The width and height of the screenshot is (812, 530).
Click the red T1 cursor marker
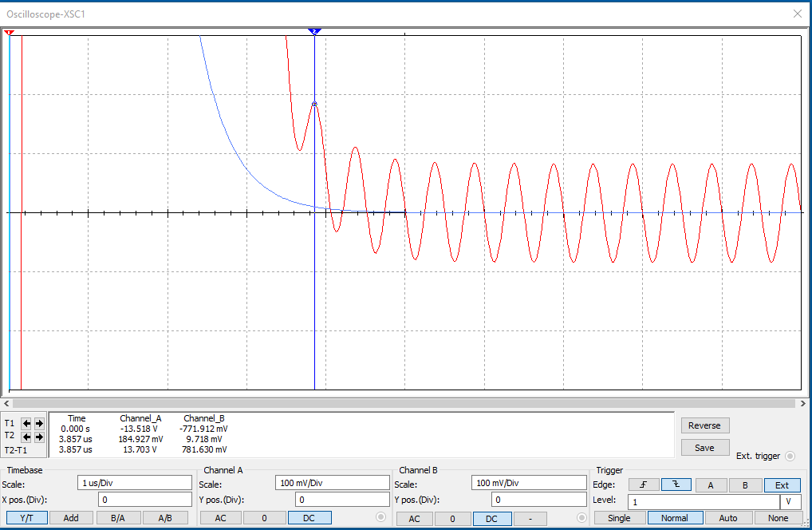(9, 32)
